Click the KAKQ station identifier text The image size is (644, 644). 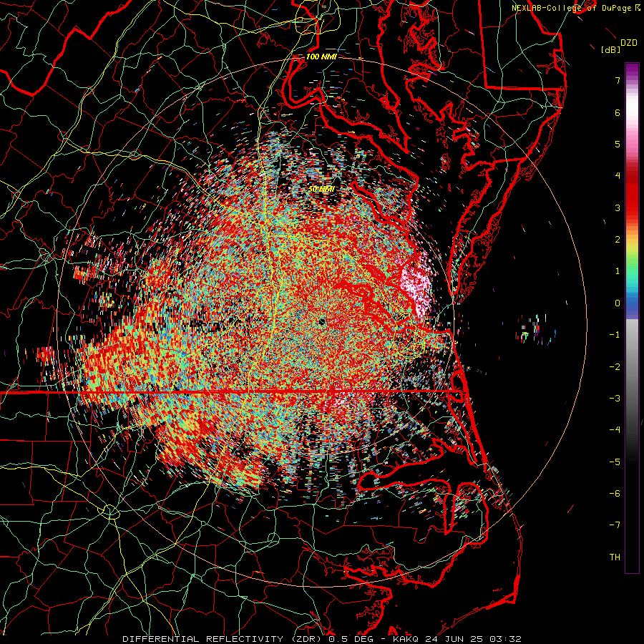pyautogui.click(x=406, y=639)
